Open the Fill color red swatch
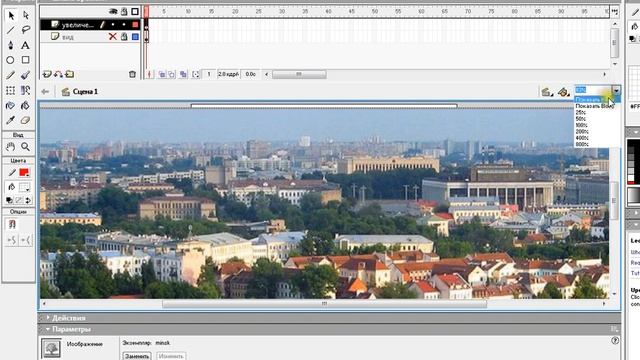 pos(24,173)
